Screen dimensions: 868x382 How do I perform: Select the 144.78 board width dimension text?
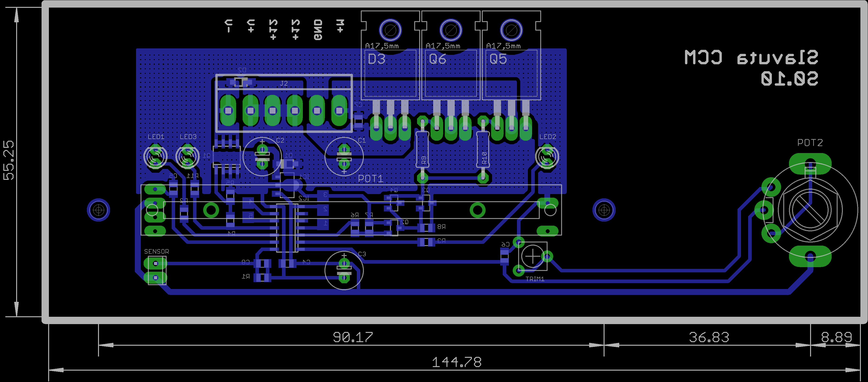tap(457, 363)
